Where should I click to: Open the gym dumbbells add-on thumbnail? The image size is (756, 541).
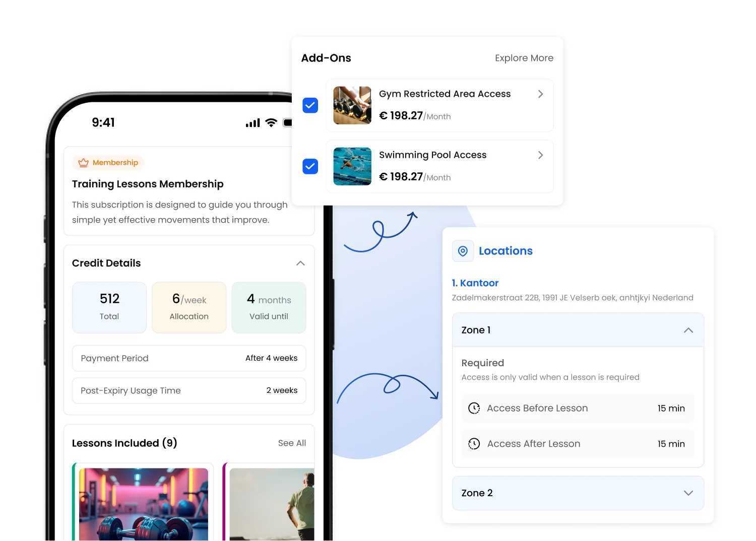(352, 105)
